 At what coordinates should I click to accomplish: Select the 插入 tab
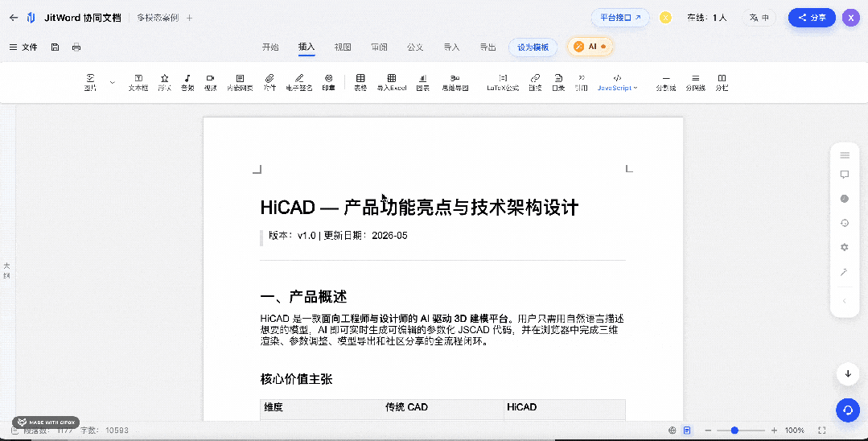tap(306, 47)
